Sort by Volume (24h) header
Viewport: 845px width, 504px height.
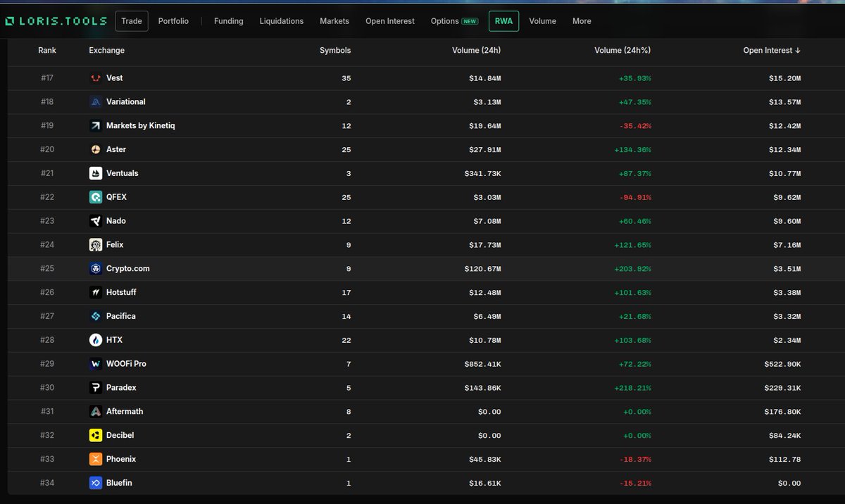click(477, 51)
